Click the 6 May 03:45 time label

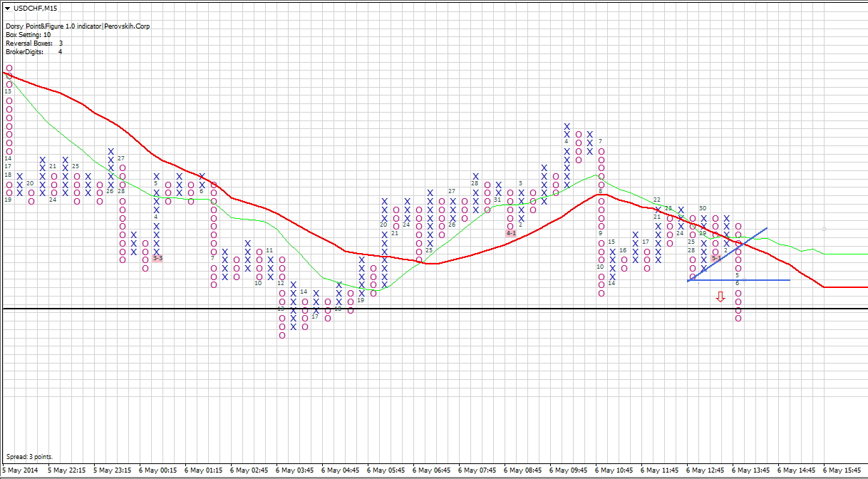pyautogui.click(x=295, y=470)
